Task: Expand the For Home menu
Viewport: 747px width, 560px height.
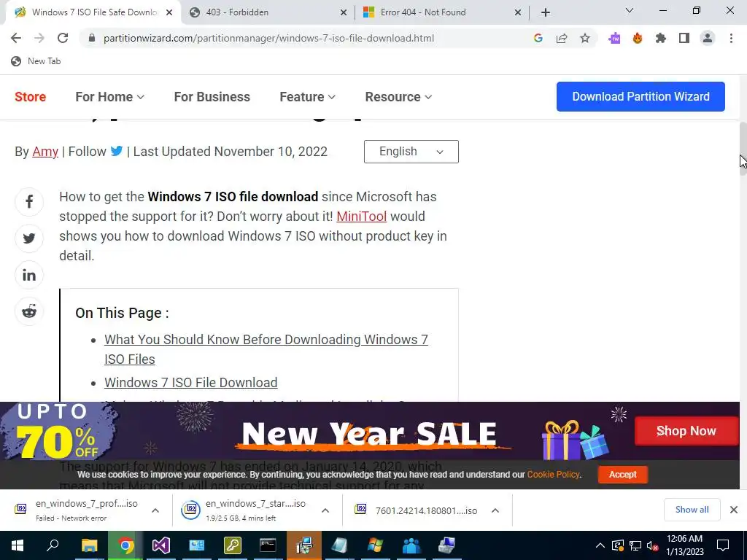Action: [x=109, y=97]
